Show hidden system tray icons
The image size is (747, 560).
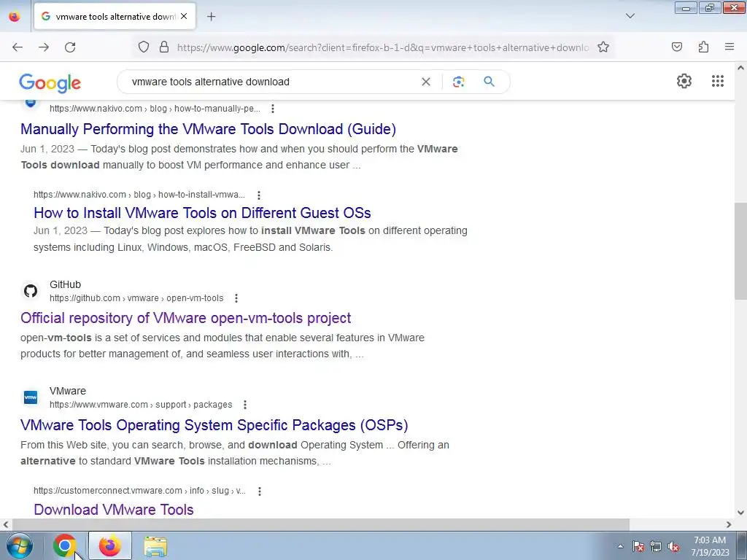(620, 546)
